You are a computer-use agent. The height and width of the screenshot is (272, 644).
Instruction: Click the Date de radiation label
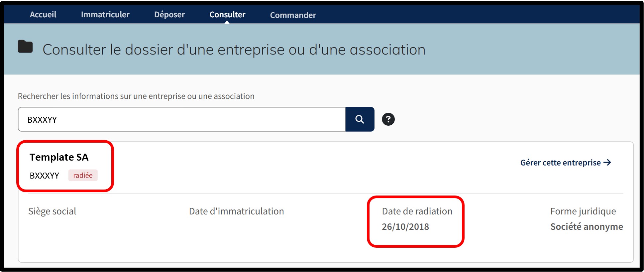(417, 211)
